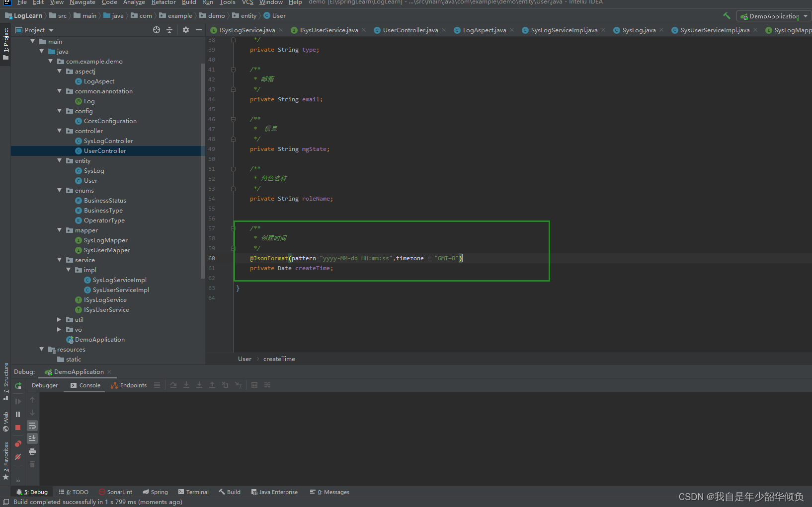Open the Favorites side tool window
The height and width of the screenshot is (507, 812).
6,461
